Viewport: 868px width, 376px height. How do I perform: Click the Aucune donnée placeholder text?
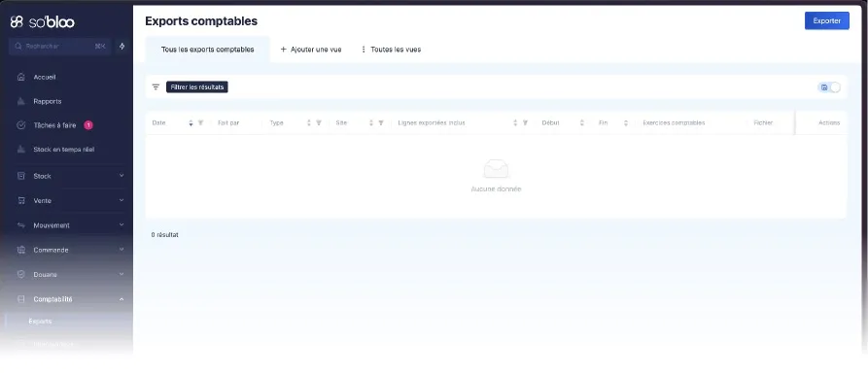click(496, 189)
